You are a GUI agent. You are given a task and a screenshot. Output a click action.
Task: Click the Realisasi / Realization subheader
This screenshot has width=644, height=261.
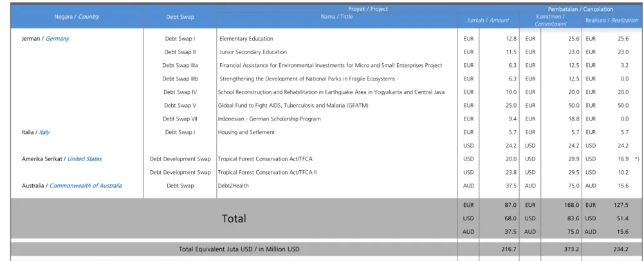[x=612, y=20]
